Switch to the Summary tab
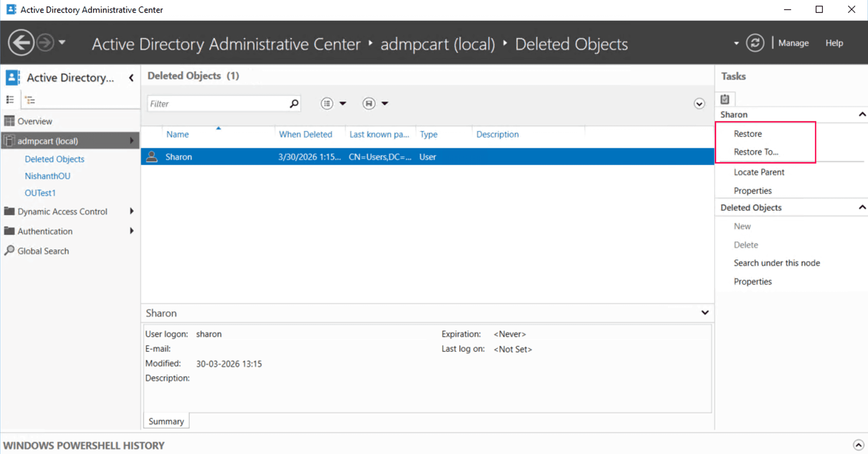The width and height of the screenshot is (868, 454). (166, 421)
